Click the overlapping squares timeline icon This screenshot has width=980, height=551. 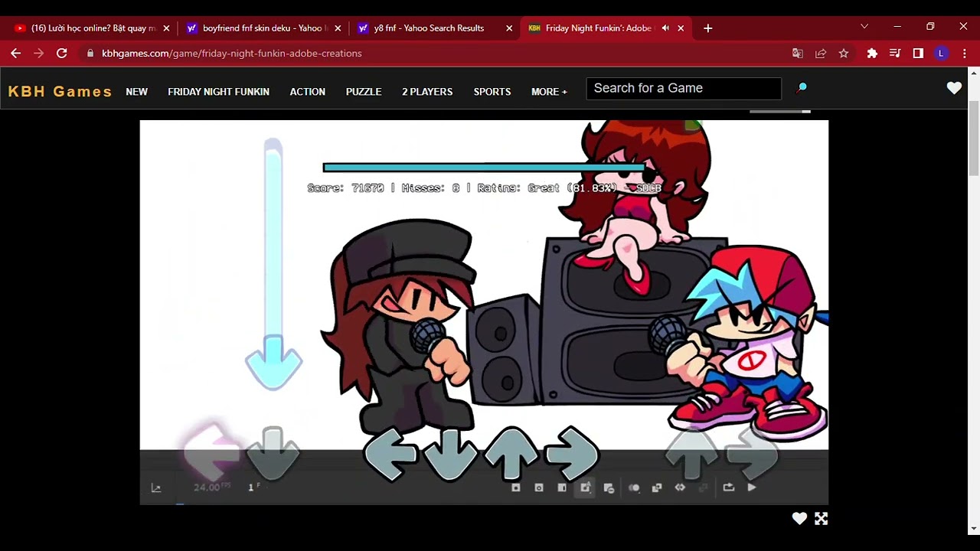[657, 487]
